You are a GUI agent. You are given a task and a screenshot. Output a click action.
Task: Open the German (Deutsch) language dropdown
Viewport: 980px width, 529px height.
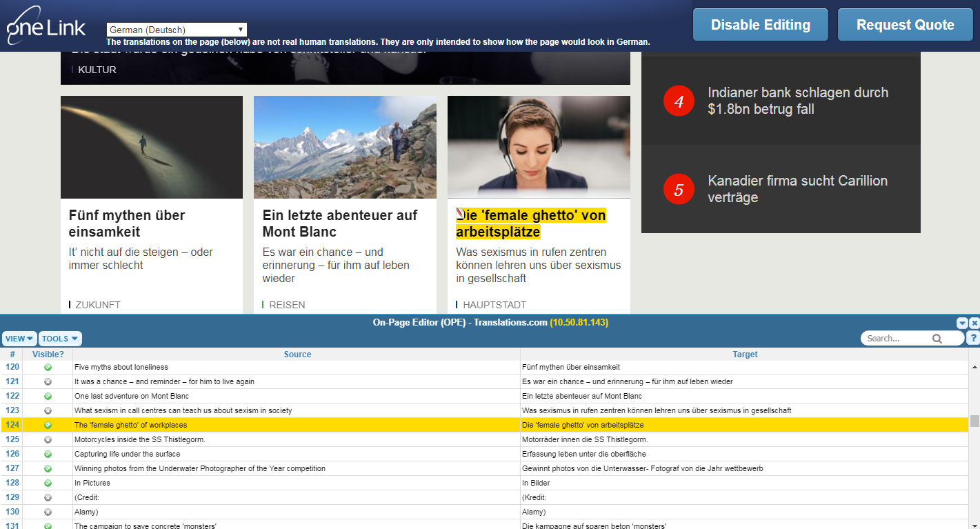(x=177, y=30)
